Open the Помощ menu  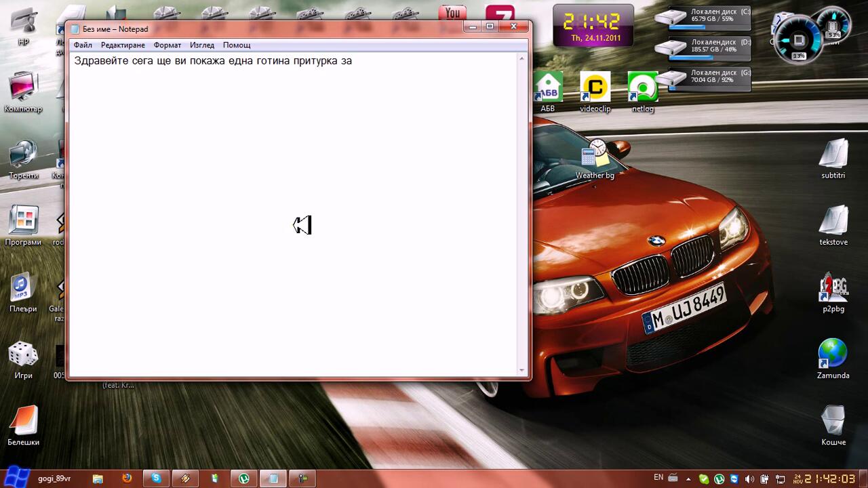pos(237,45)
